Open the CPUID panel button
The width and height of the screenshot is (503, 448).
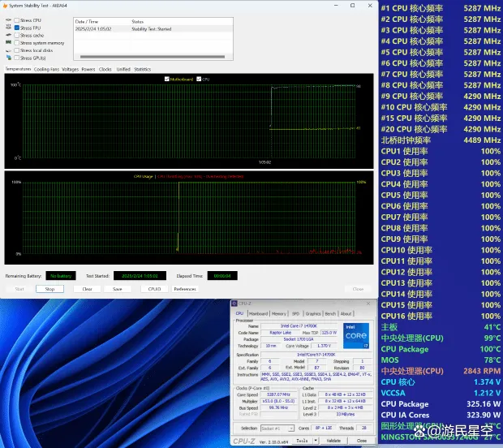[x=154, y=289]
